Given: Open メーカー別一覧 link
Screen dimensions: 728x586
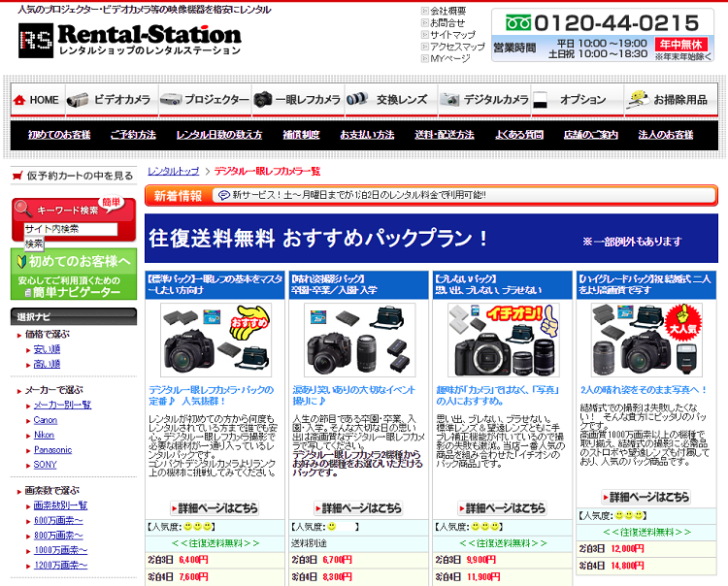Looking at the screenshot, I should coord(62,405).
